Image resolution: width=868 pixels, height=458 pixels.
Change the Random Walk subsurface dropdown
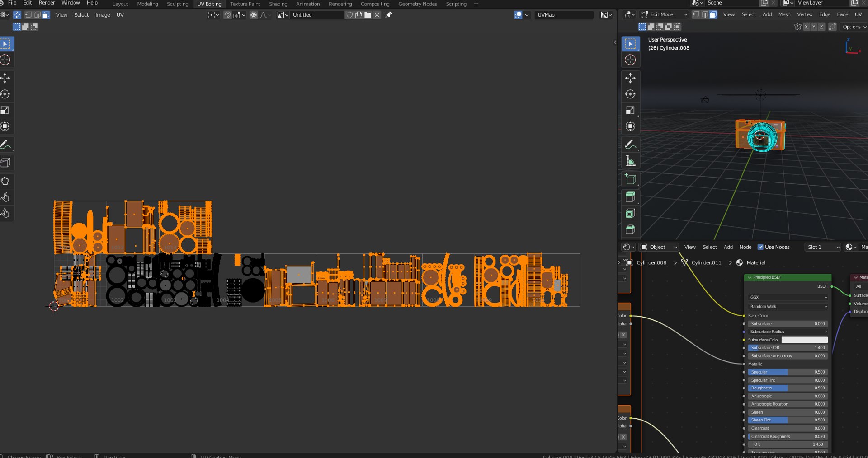788,306
